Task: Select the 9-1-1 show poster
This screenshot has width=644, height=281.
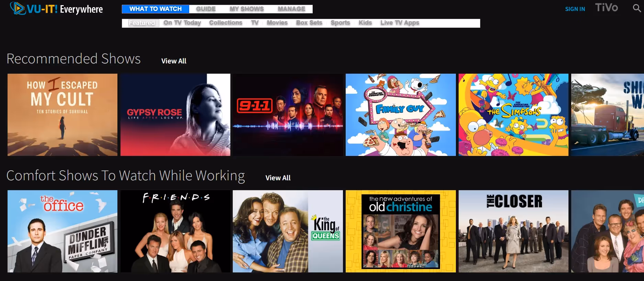Action: [x=288, y=115]
